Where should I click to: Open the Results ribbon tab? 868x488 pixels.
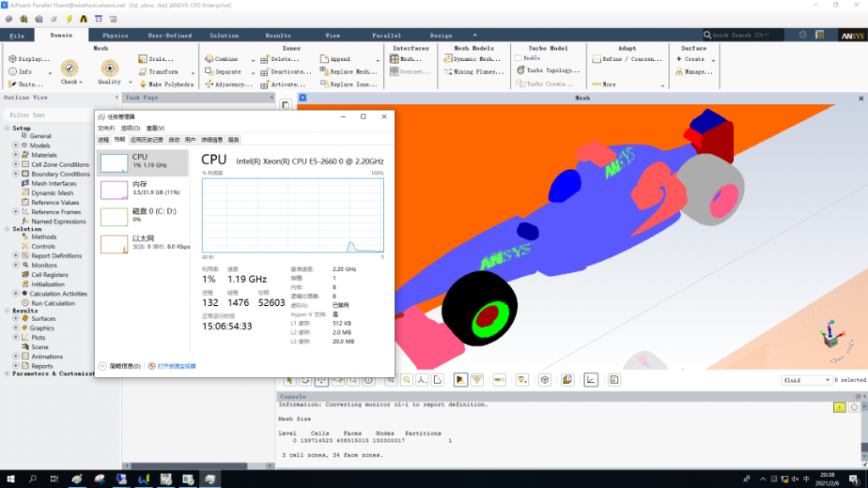[x=278, y=36]
